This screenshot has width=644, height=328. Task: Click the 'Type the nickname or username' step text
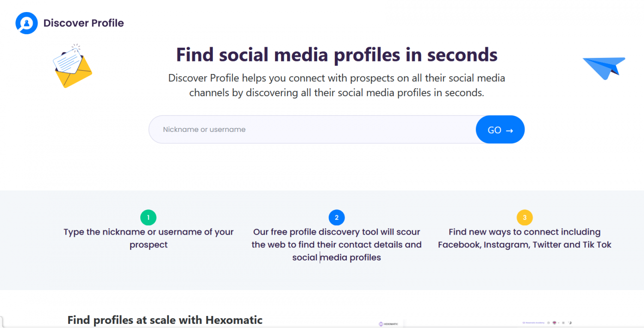click(149, 238)
